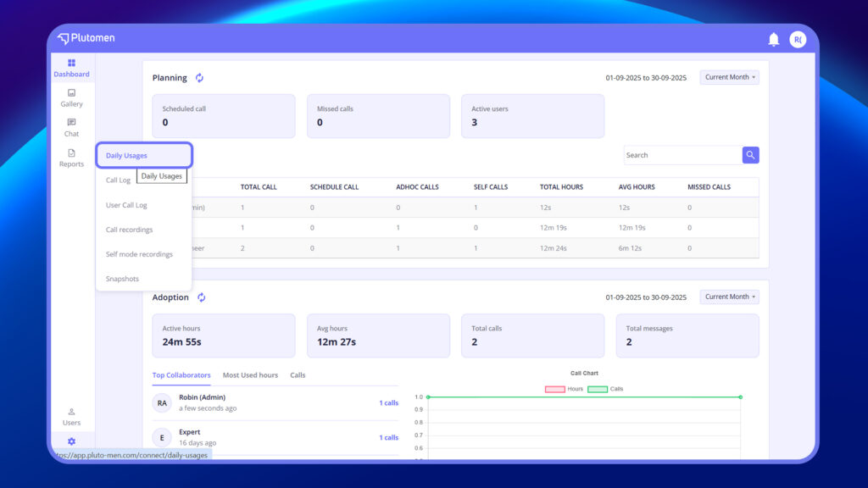The width and height of the screenshot is (868, 488).
Task: Sort by SELF CALLS column header
Action: (491, 187)
